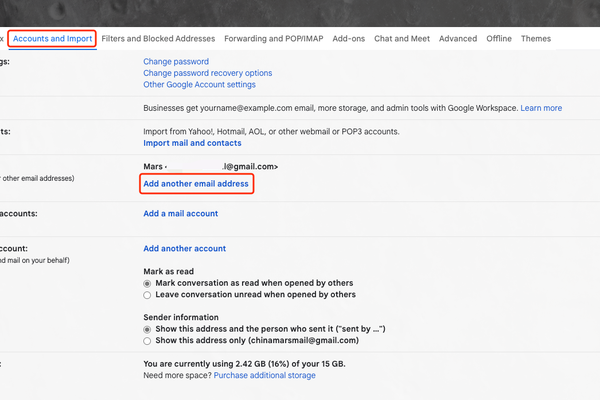Select the Chat and Meet tab
Image resolution: width=600 pixels, height=400 pixels.
pyautogui.click(x=402, y=39)
